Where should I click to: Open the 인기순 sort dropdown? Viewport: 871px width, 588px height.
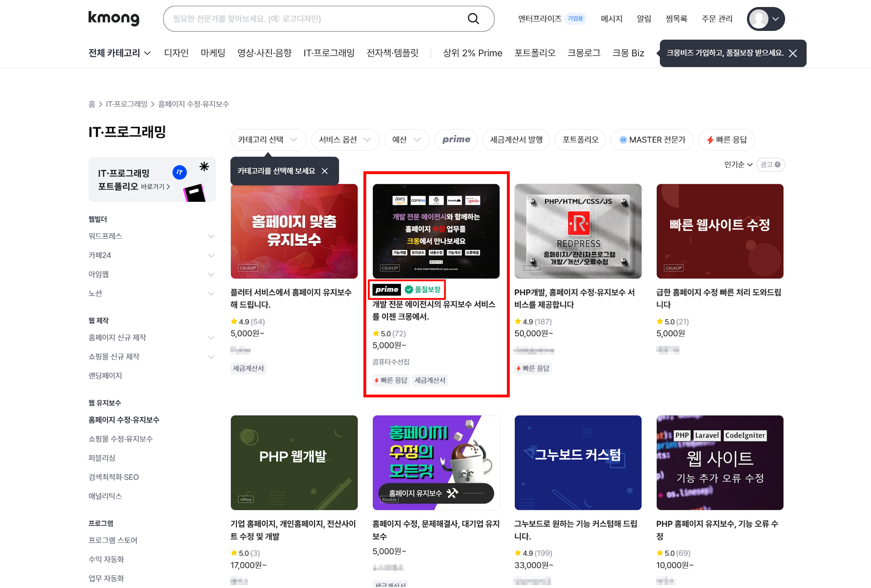(x=738, y=165)
